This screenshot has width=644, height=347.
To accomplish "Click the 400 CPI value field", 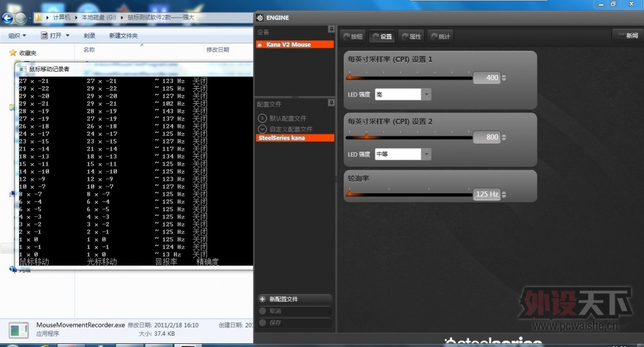I will (486, 77).
